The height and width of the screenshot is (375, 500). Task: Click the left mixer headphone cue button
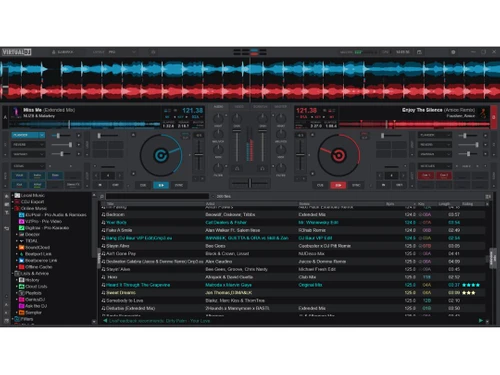pos(237,169)
